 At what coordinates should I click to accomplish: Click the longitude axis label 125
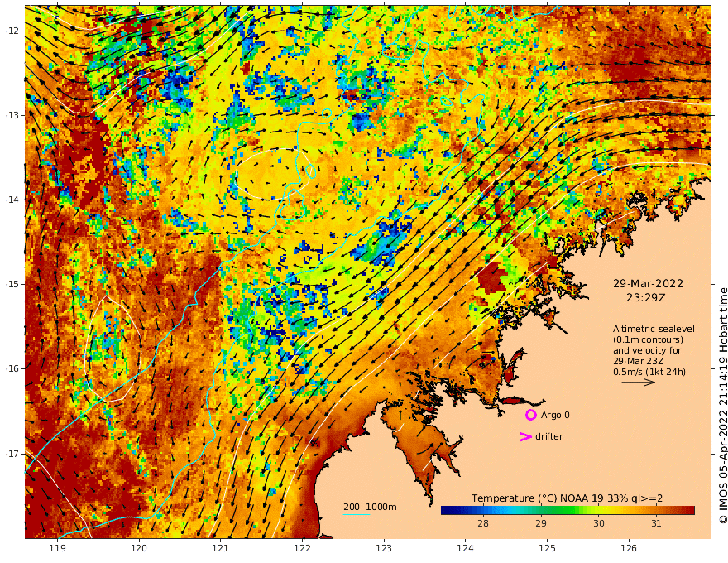pyautogui.click(x=548, y=548)
